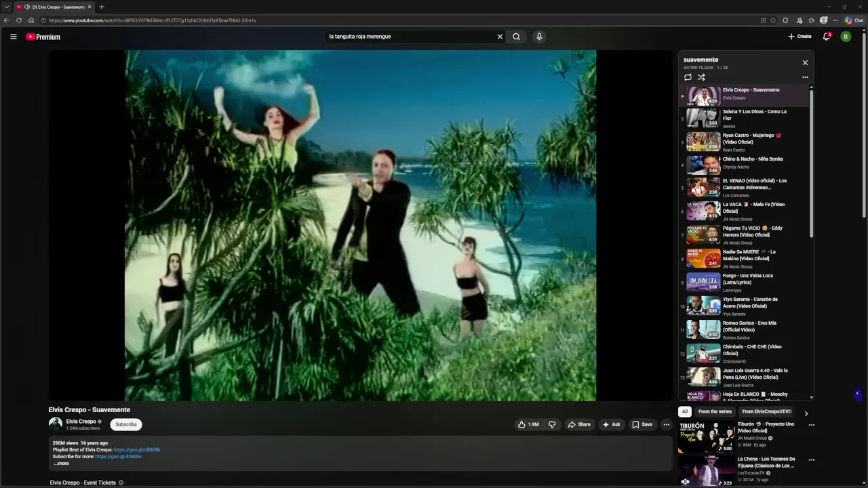Screen dimensions: 868x488
Task: Play EL VENAO by Los Cantantes
Action: tap(744, 188)
